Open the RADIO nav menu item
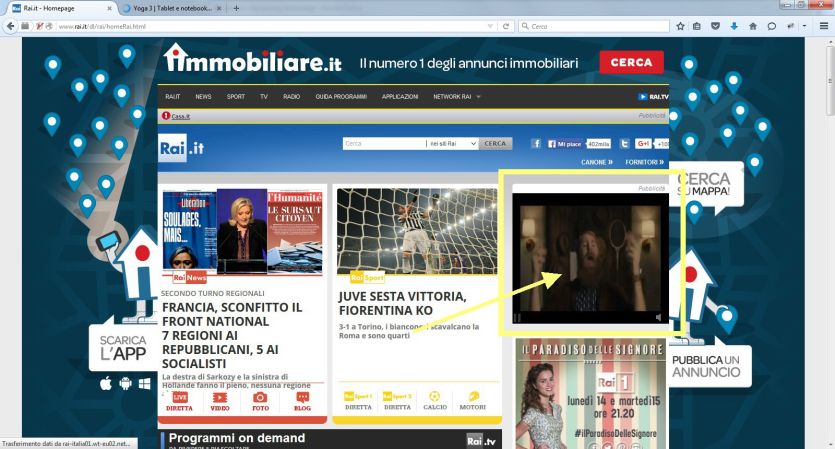 pyautogui.click(x=292, y=97)
